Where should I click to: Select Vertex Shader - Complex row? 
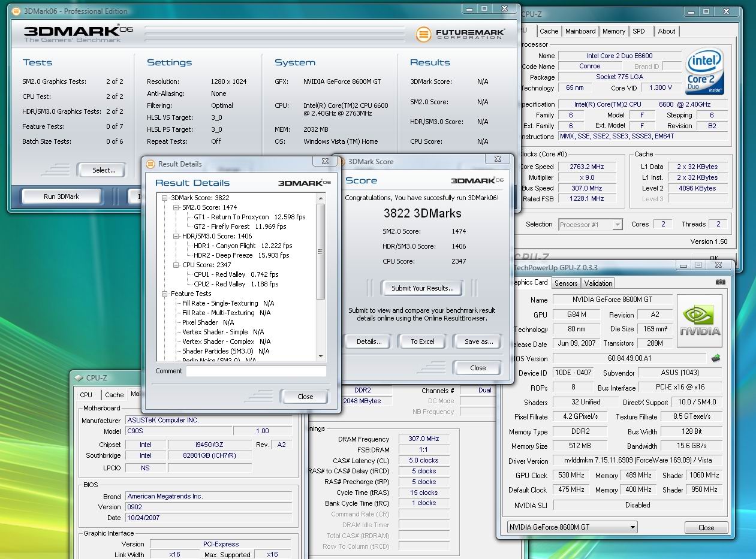click(226, 342)
